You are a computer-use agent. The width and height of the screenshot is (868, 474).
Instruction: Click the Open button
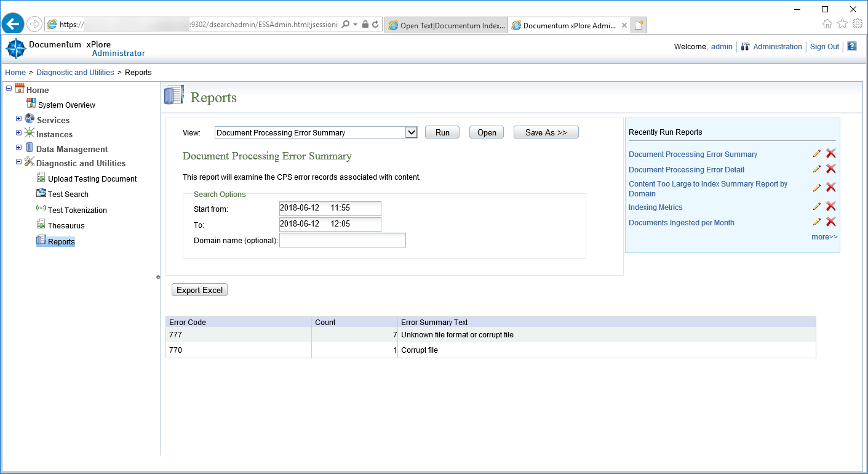tap(487, 132)
